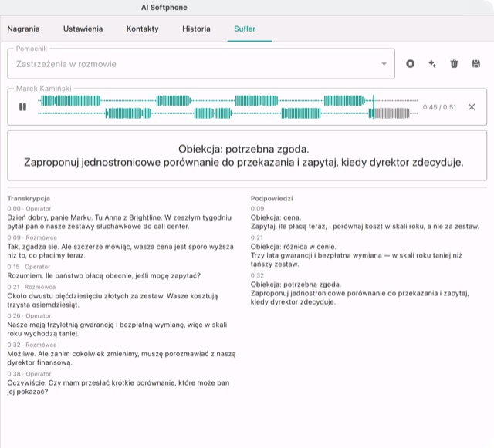Image resolution: width=494 pixels, height=448 pixels.
Task: Open the Historia tab
Action: coord(196,29)
